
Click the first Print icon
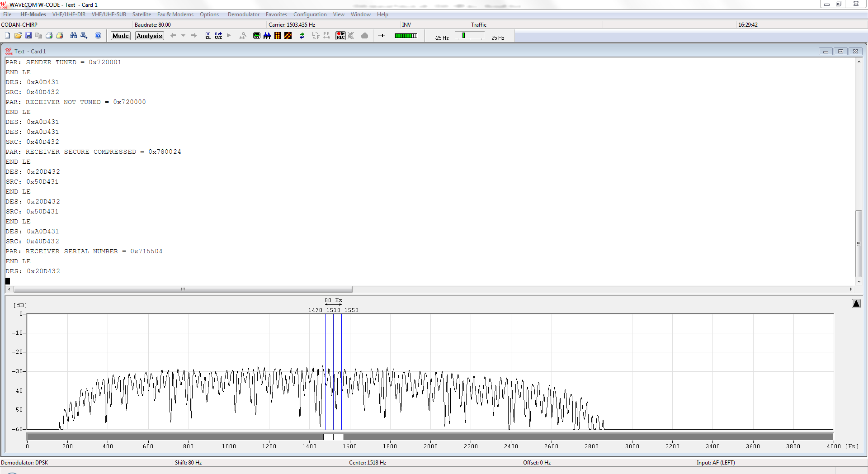[x=49, y=36]
